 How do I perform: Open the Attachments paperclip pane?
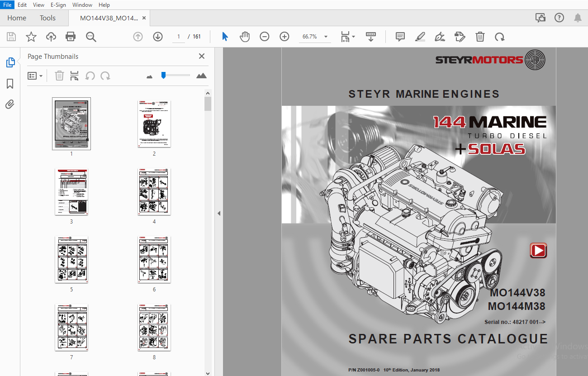(10, 105)
